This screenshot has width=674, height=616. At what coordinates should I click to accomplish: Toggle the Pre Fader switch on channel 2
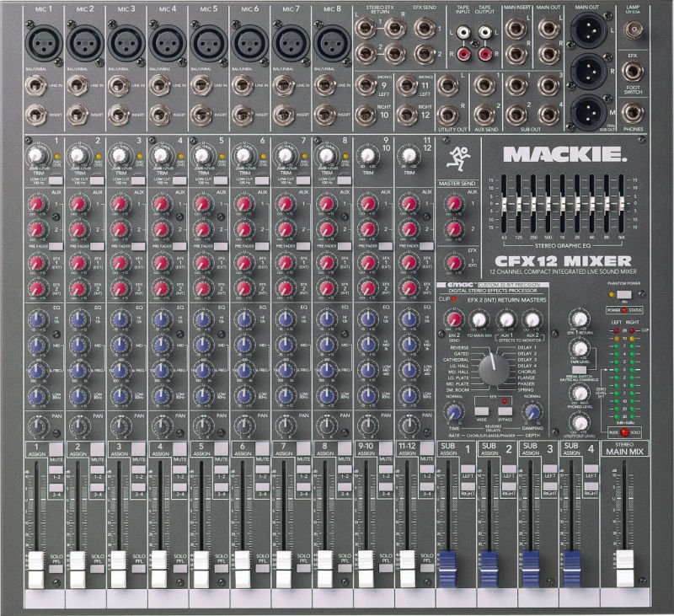[x=97, y=246]
